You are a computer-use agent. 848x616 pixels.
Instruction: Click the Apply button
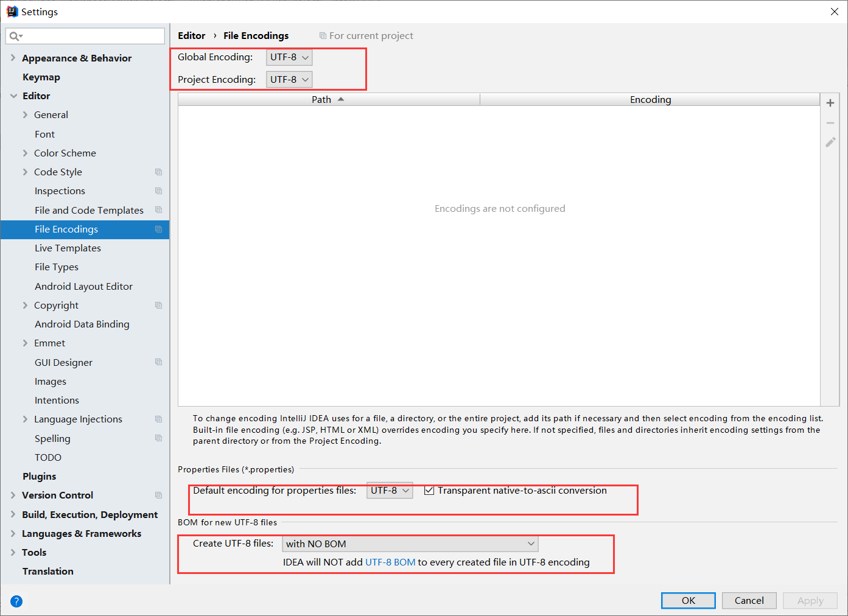pos(810,601)
